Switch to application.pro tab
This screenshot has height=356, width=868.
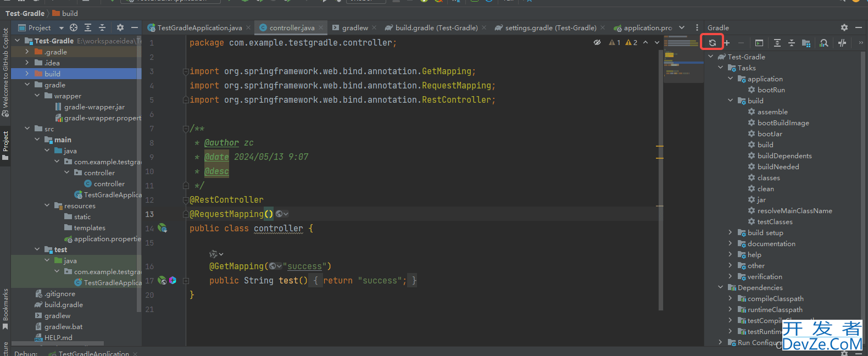(x=643, y=27)
